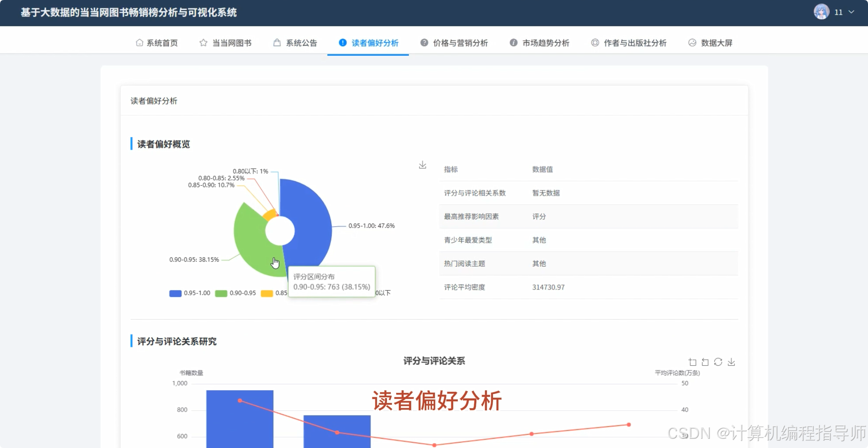Click the system title in header bar
Viewport: 868px width, 448px height.
[129, 12]
